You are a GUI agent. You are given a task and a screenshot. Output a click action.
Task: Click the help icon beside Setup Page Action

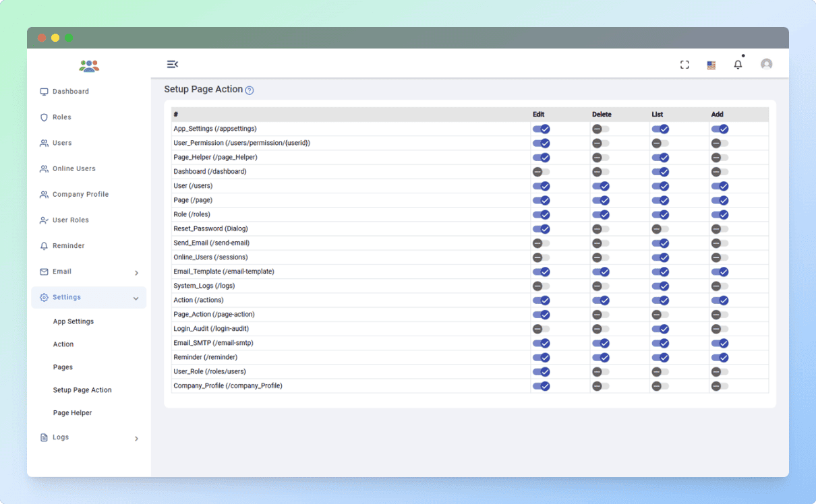point(250,90)
